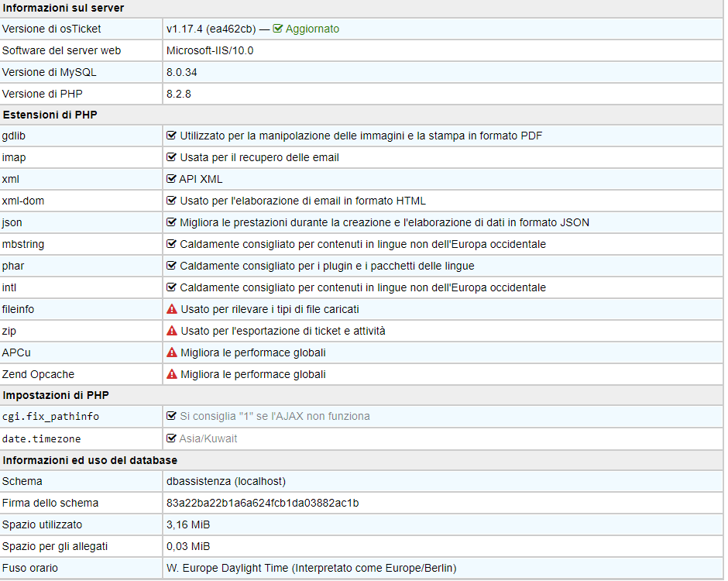This screenshot has width=728, height=581.
Task: Click the Spazio utilizzato label
Action: 42,524
